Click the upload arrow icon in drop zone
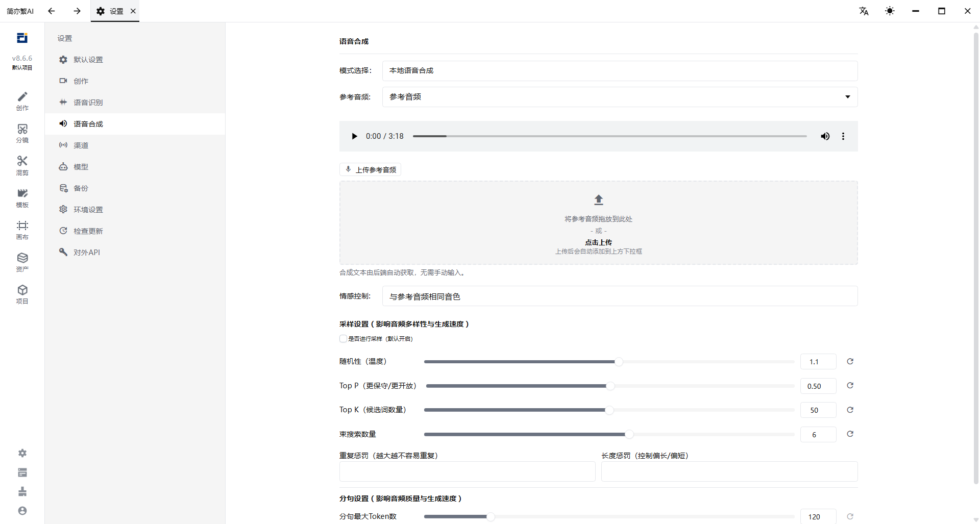This screenshot has height=524, width=980. [x=599, y=199]
